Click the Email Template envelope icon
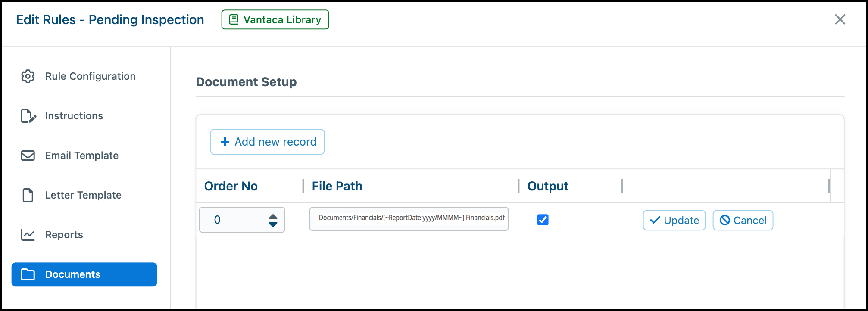Image resolution: width=868 pixels, height=311 pixels. click(x=28, y=155)
